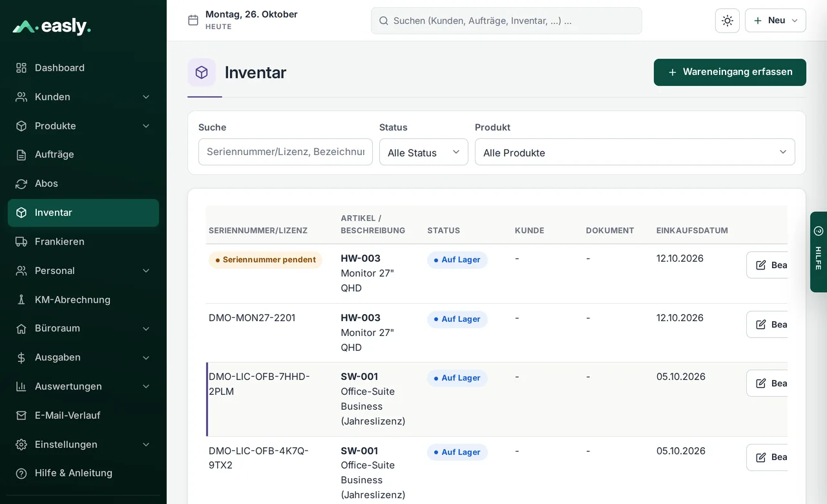
Task: Click the Frankieren truck icon
Action: click(x=21, y=242)
